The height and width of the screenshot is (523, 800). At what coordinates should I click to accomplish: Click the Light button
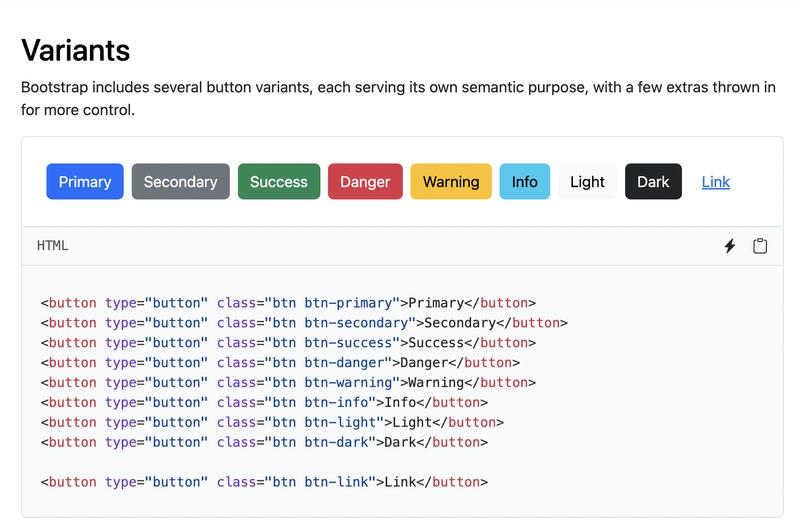[587, 182]
